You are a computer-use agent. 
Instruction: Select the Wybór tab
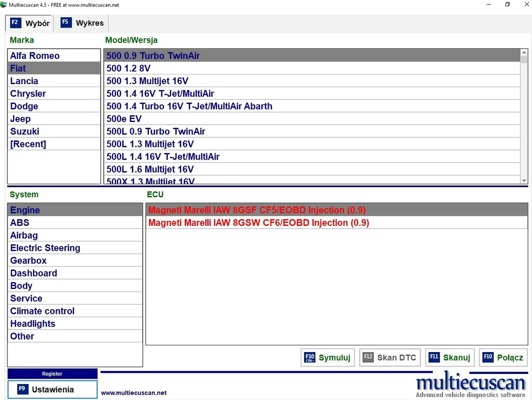[30, 23]
